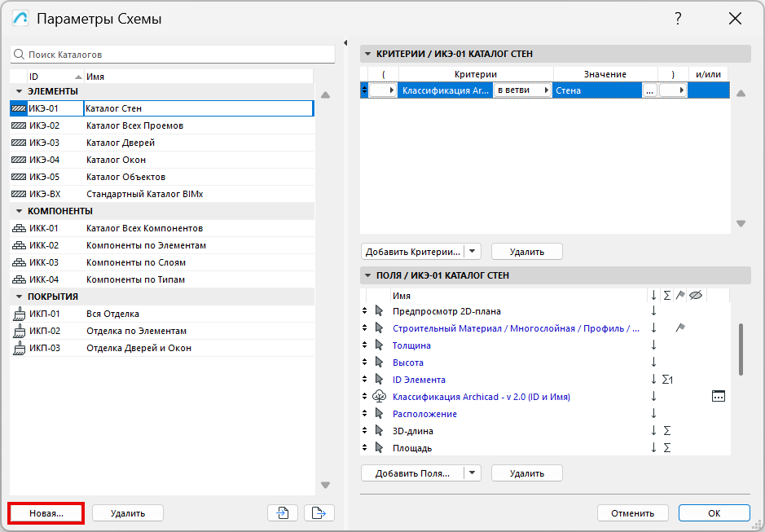This screenshot has width=765, height=532.
Task: Toggle sort order for Высота field
Action: point(653,363)
